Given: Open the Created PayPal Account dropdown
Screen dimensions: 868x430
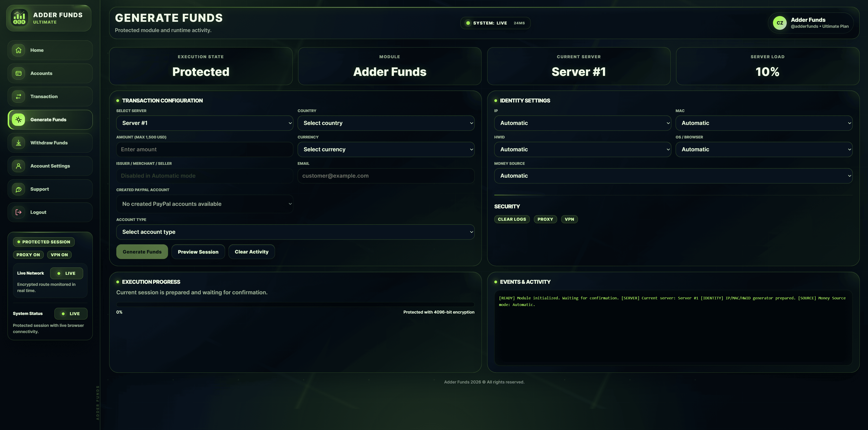Looking at the screenshot, I should coord(204,204).
